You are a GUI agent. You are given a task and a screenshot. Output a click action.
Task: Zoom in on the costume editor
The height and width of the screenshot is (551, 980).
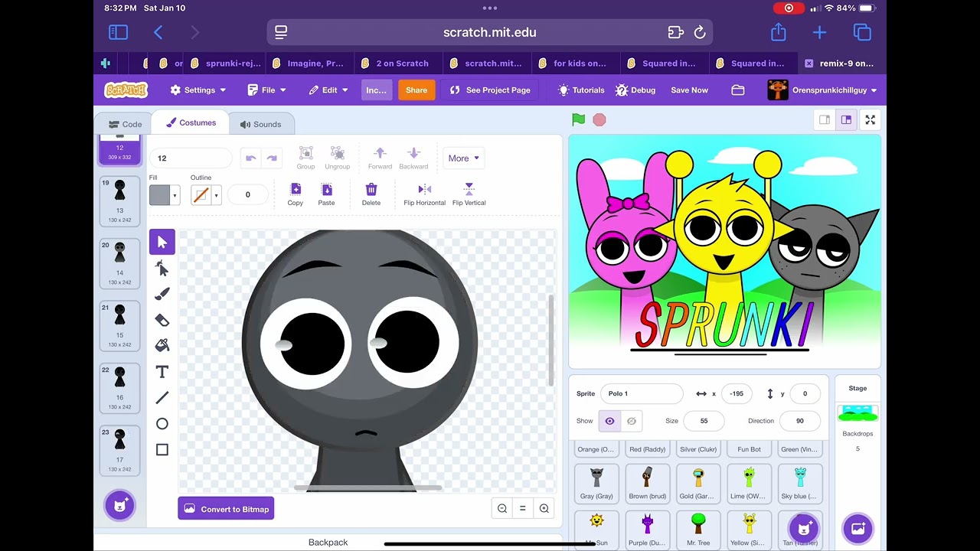pos(544,508)
